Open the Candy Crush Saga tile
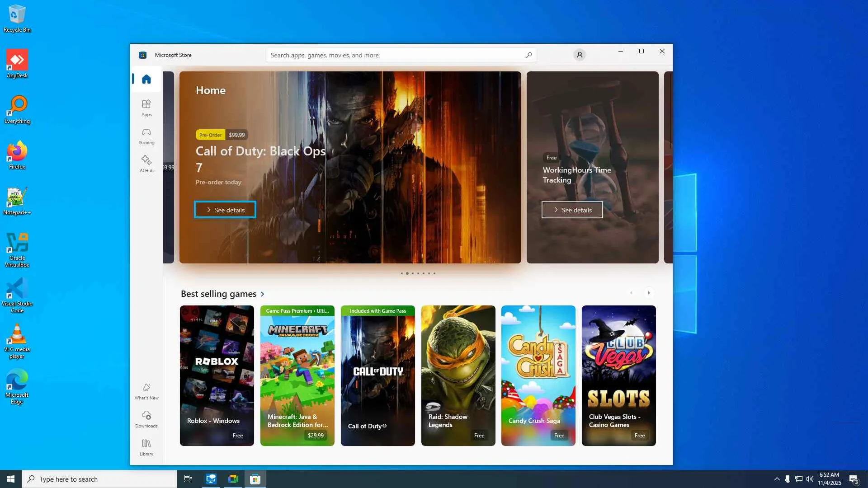The width and height of the screenshot is (868, 488). (x=538, y=375)
